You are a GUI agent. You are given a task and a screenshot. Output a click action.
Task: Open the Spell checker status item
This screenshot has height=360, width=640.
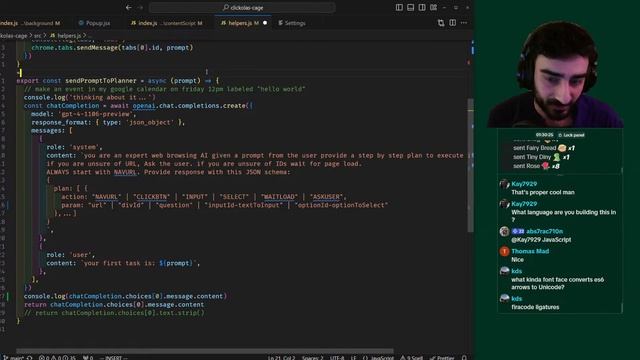(x=411, y=358)
